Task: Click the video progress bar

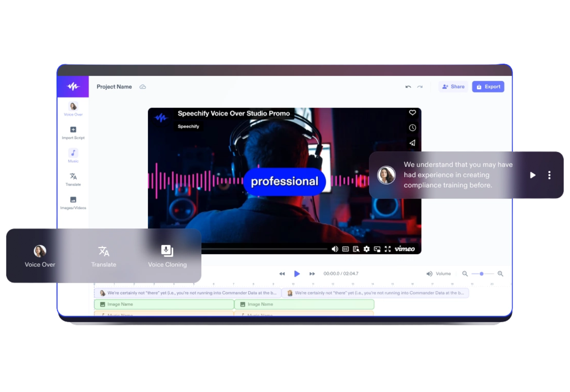Action: (x=264, y=249)
